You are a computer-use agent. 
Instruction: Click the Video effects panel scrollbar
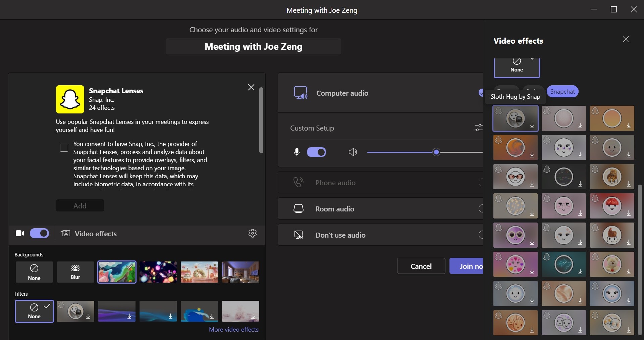tap(640, 258)
